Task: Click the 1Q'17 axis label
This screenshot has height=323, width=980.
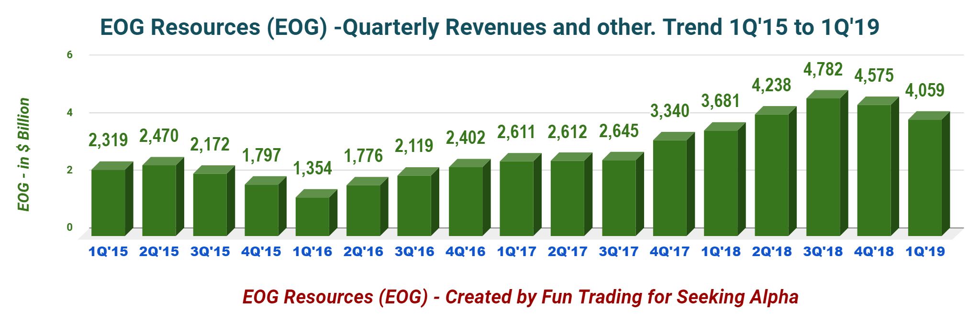Action: 516,251
